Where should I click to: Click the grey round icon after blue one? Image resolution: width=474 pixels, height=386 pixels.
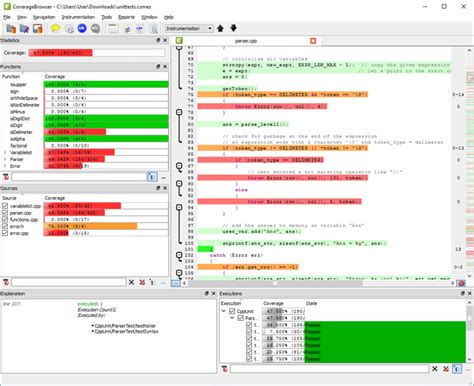click(x=95, y=29)
